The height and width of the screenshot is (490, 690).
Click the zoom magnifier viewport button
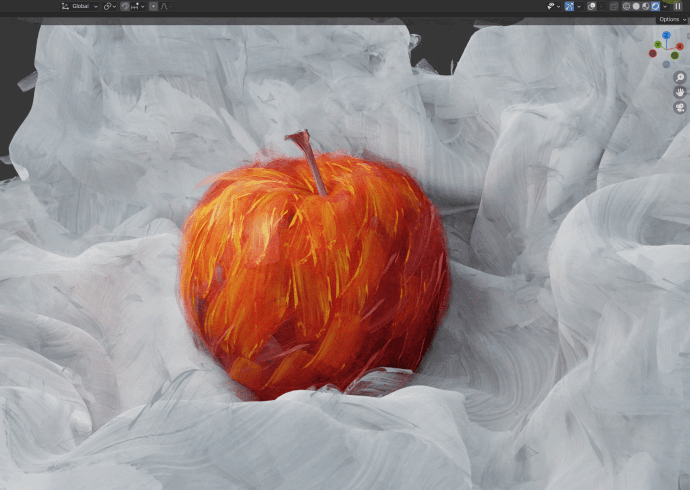pos(680,78)
